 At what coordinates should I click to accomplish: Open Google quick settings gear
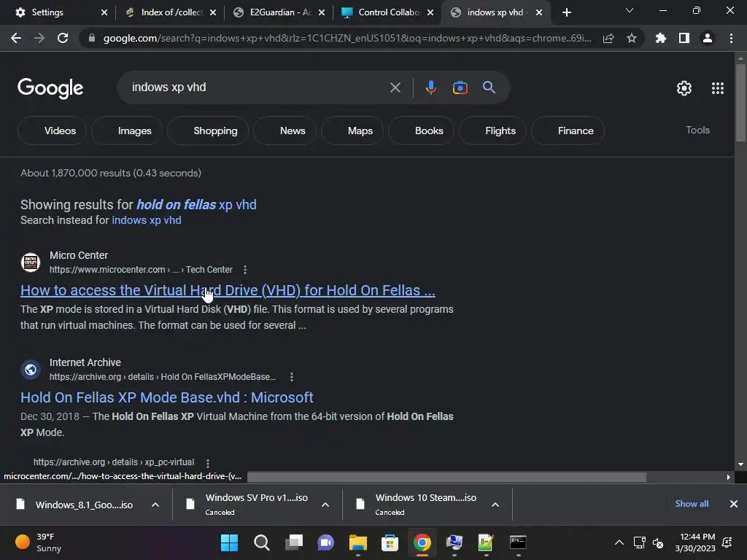(684, 88)
